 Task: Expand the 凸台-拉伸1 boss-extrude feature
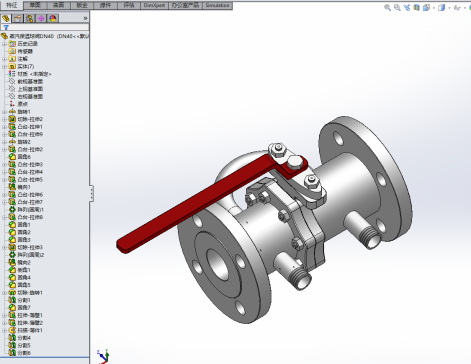(x=4, y=127)
